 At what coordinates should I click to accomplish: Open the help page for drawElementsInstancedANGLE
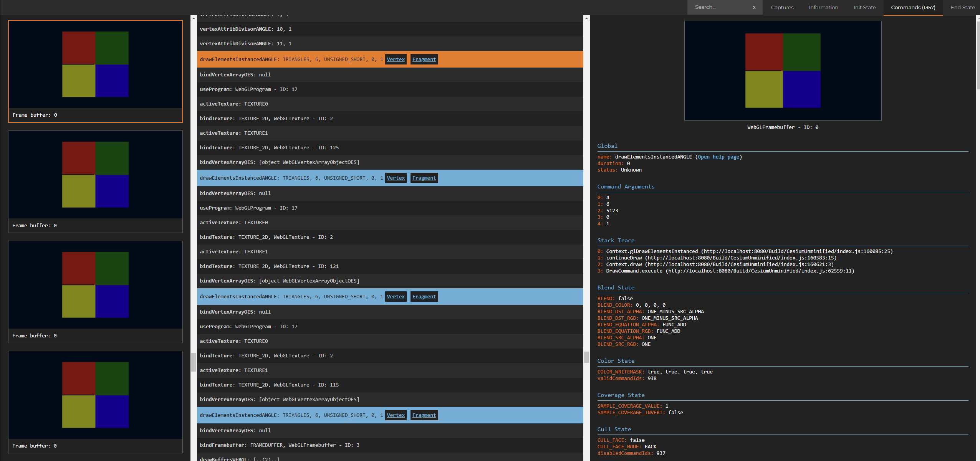tap(718, 157)
